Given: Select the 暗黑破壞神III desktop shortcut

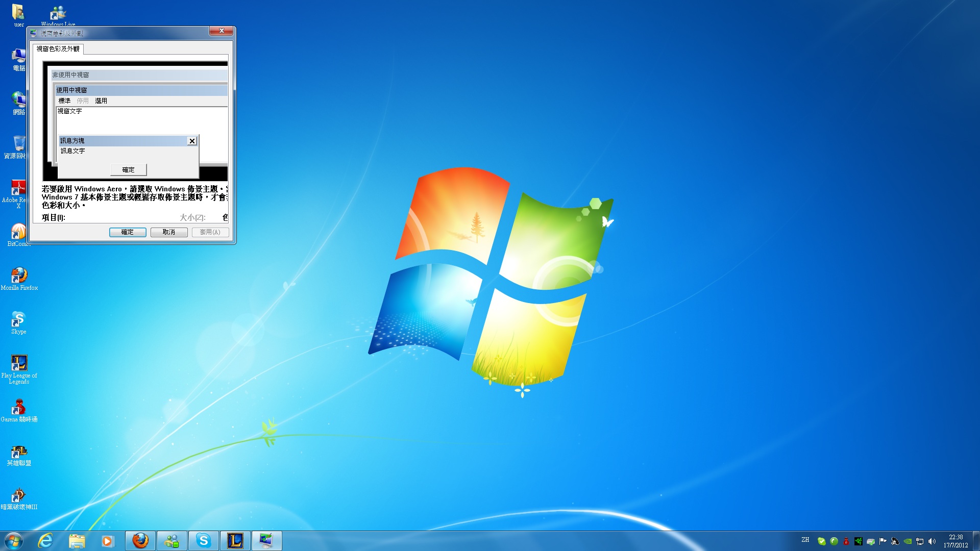Looking at the screenshot, I should (19, 498).
